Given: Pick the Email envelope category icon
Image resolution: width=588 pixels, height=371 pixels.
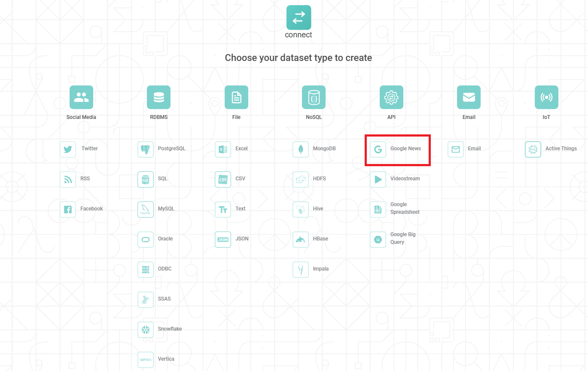Looking at the screenshot, I should point(469,97).
